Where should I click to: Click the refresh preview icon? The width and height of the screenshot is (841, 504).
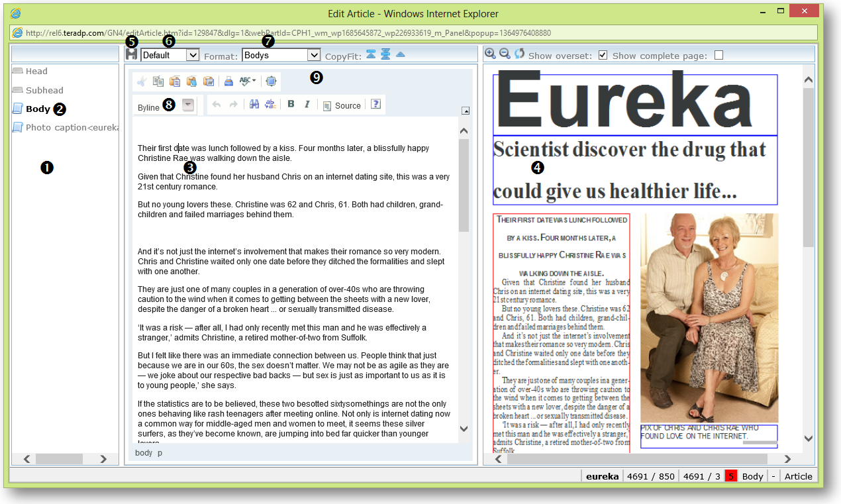pyautogui.click(x=519, y=54)
